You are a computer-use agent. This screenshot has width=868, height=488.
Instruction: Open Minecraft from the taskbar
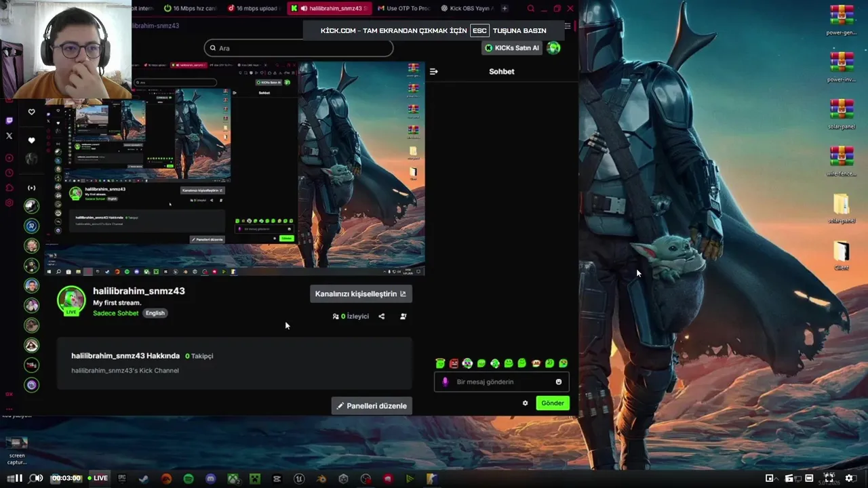255,479
